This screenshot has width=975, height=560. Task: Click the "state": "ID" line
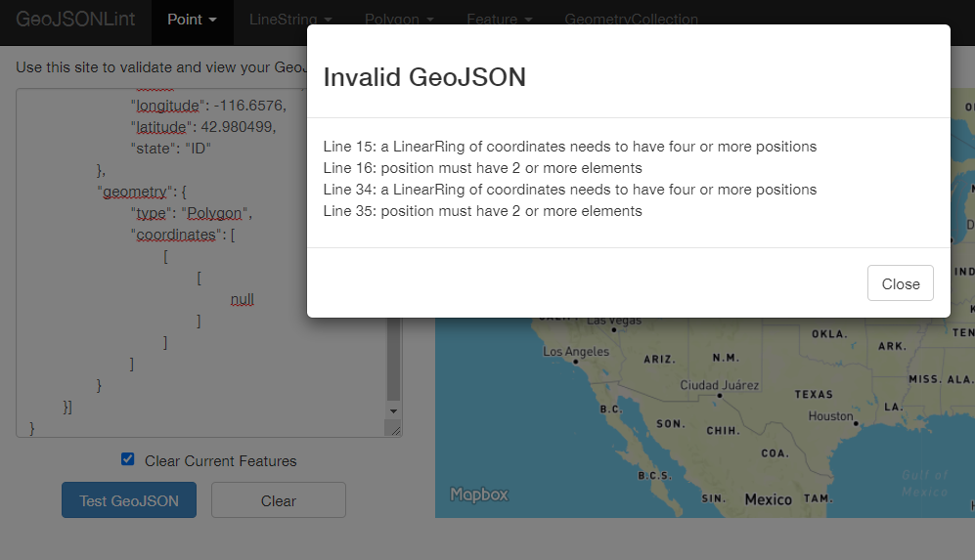pos(170,149)
